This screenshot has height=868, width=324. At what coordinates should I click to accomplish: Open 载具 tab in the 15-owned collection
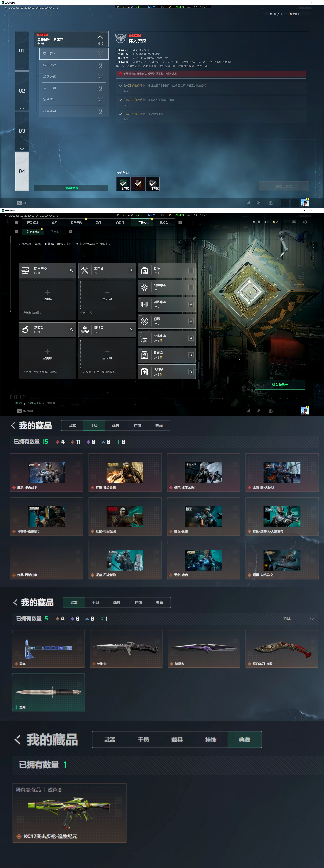click(115, 426)
